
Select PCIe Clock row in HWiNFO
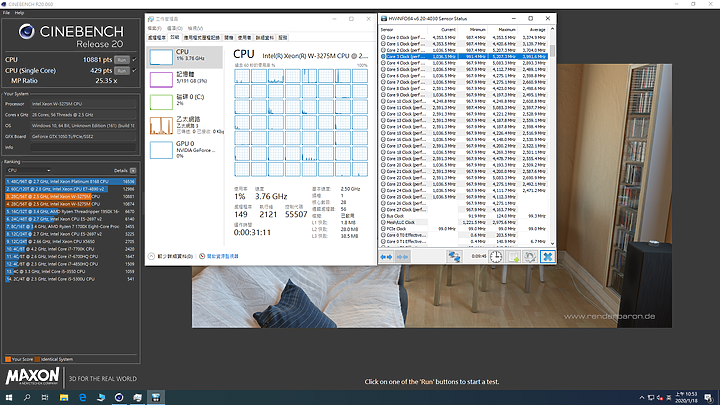[464, 228]
